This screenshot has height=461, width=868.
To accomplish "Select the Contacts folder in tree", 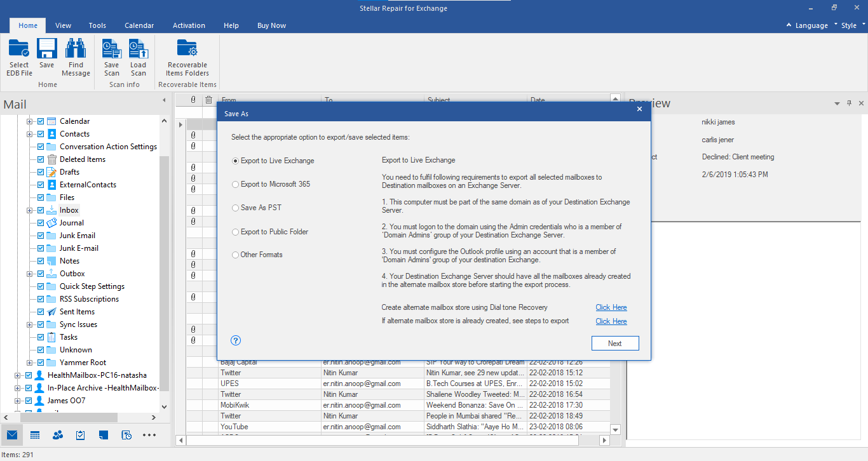I will coord(74,134).
